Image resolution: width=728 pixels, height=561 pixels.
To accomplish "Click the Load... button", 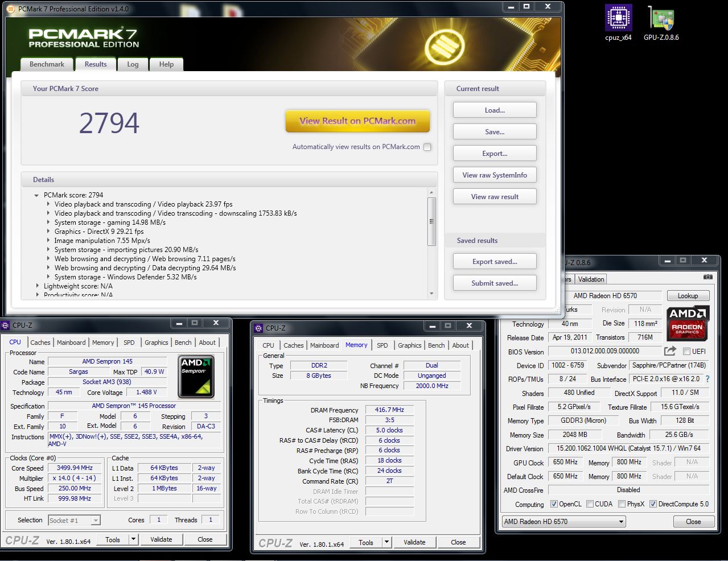I will point(495,110).
